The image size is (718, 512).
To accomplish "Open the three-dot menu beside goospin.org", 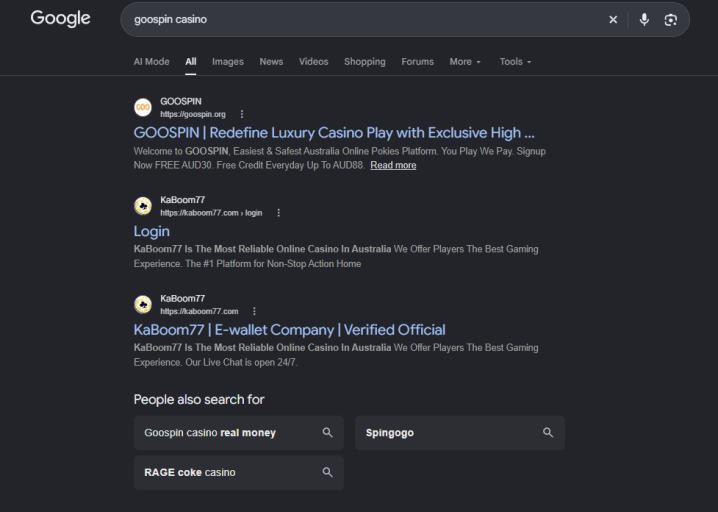I will [x=242, y=114].
